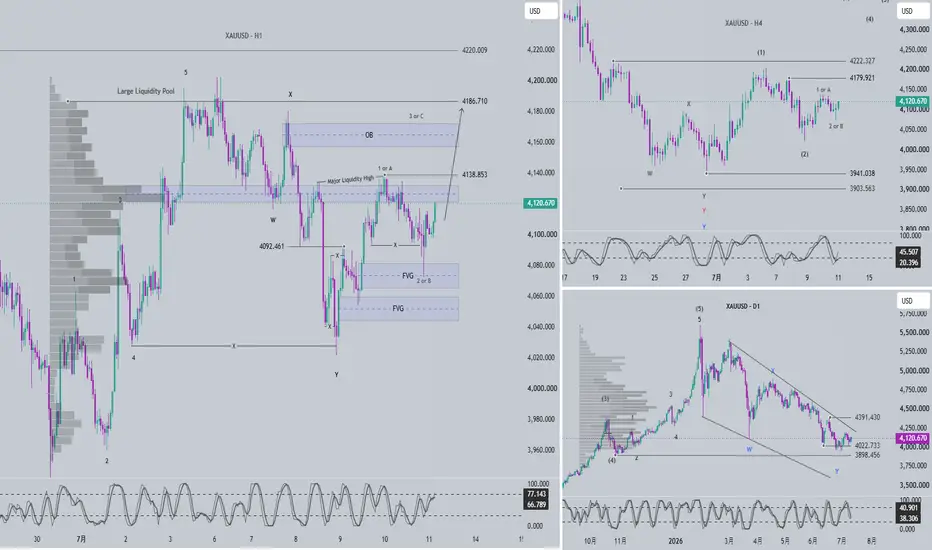The image size is (932, 550).
Task: Click the green 4,120.670 price label on the H4 axis
Action: tap(912, 102)
